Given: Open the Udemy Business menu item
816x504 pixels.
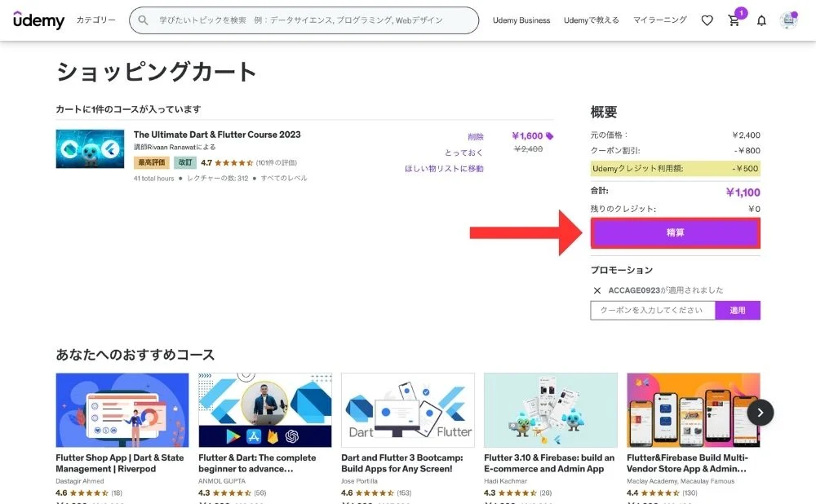Looking at the screenshot, I should pos(521,20).
